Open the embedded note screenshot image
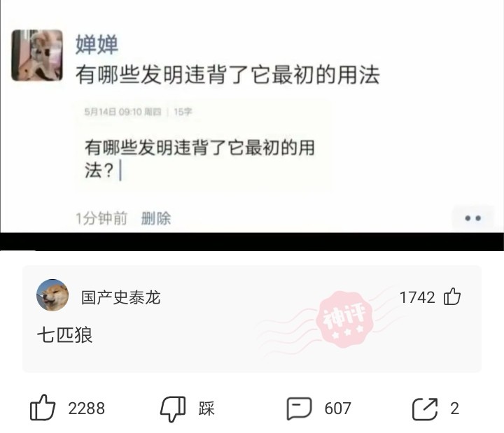 tap(203, 145)
